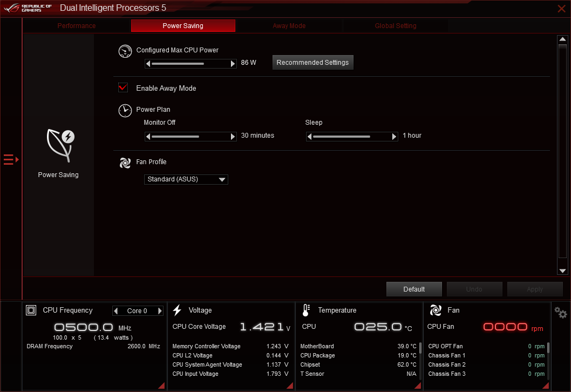Open the side menu panel icon
This screenshot has height=392, width=571.
[11, 160]
